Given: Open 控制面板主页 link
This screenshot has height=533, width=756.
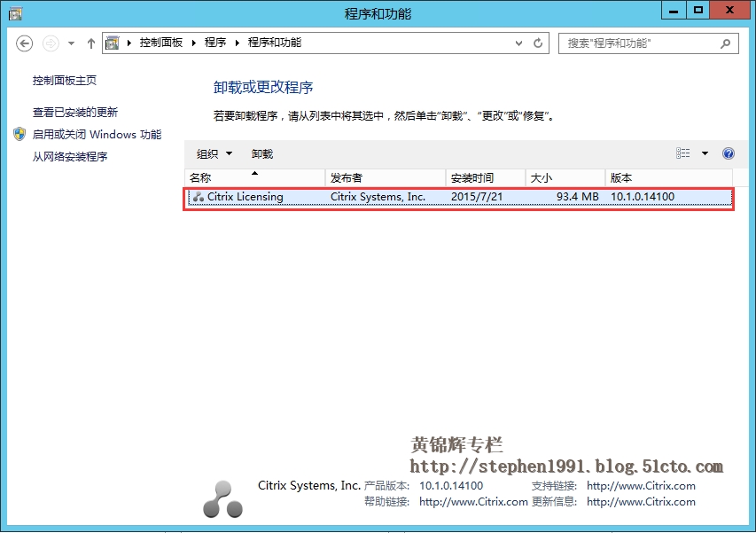Looking at the screenshot, I should click(65, 81).
